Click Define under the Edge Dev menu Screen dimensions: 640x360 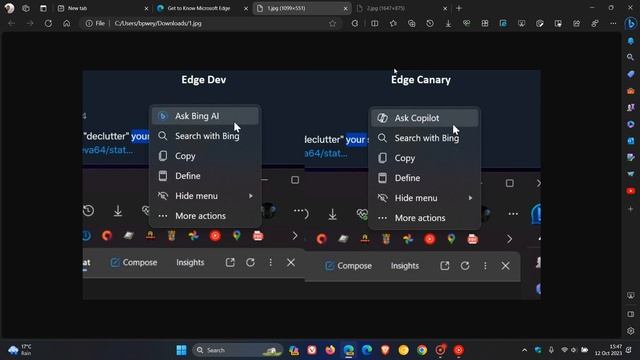[x=205, y=176]
